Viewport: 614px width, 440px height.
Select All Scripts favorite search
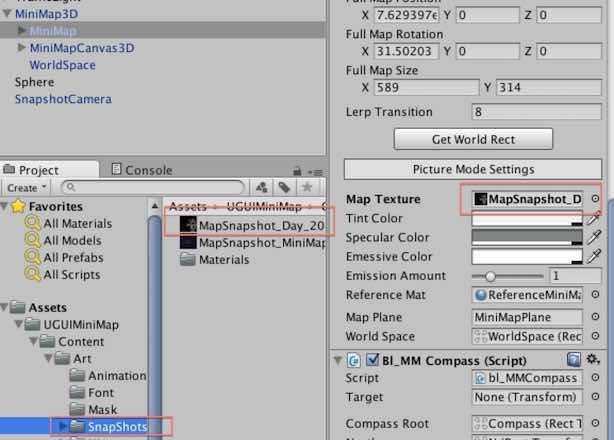tap(63, 275)
